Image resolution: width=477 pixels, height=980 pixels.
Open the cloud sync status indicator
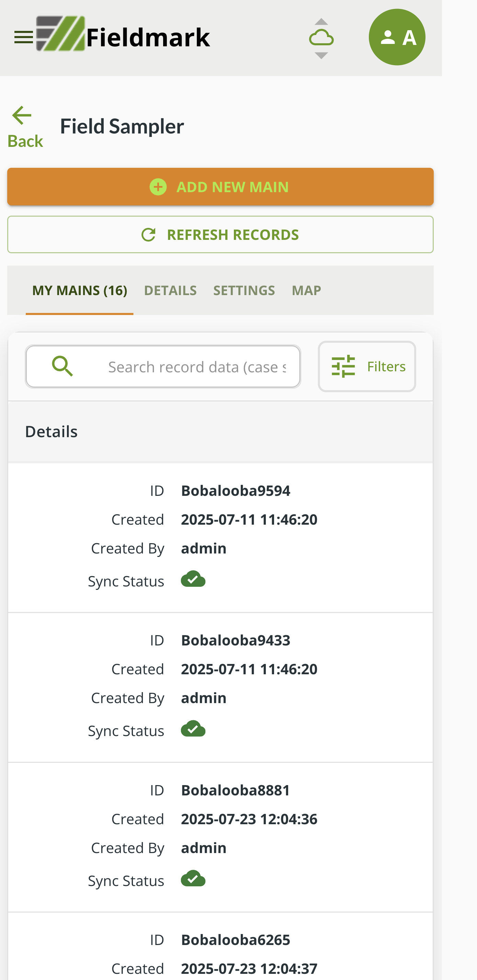(x=321, y=38)
